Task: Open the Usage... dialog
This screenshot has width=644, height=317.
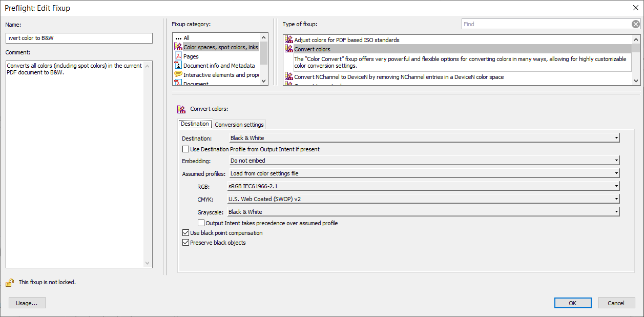Action: (27, 303)
